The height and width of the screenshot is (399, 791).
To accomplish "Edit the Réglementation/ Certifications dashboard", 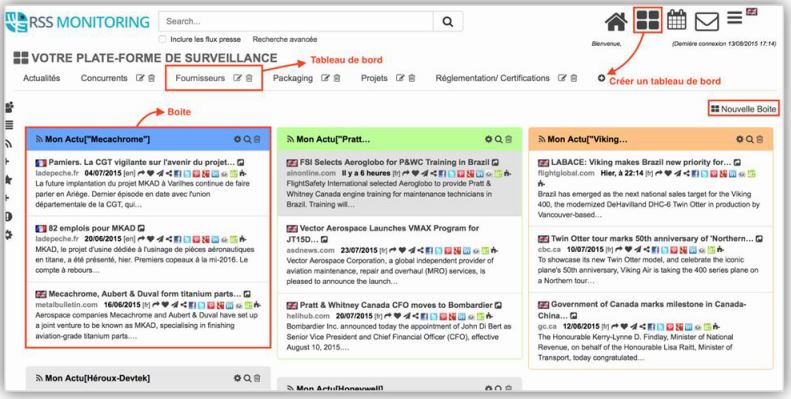I will point(562,78).
